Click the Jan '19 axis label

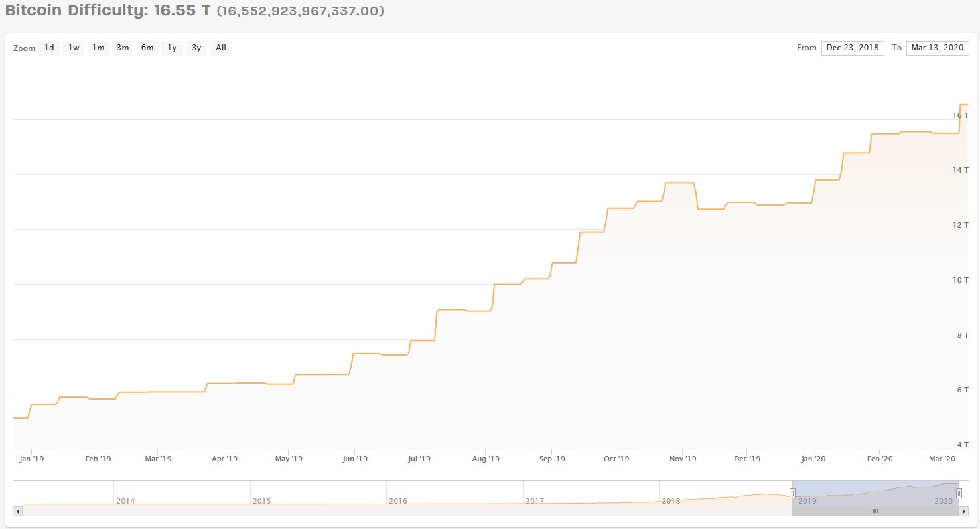32,459
